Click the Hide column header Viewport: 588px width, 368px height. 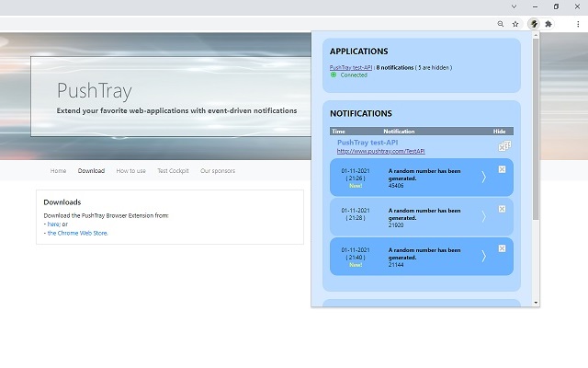pyautogui.click(x=499, y=132)
